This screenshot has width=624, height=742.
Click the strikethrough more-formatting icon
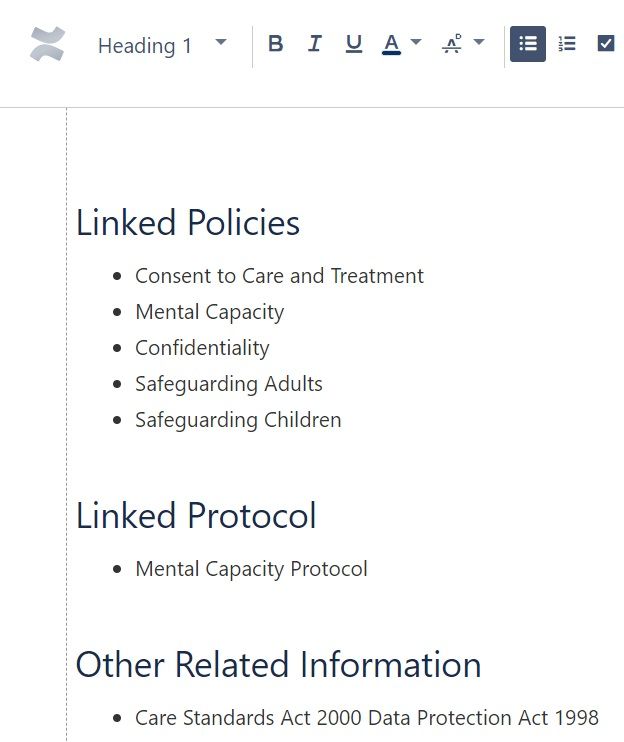point(452,44)
